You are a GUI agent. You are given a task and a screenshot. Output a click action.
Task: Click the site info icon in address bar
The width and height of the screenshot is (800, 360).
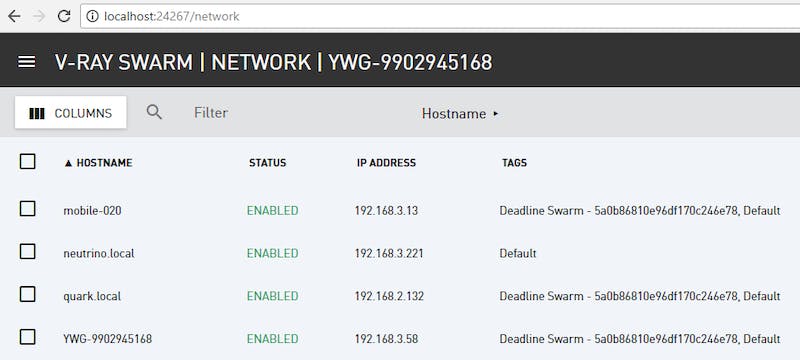click(x=92, y=16)
